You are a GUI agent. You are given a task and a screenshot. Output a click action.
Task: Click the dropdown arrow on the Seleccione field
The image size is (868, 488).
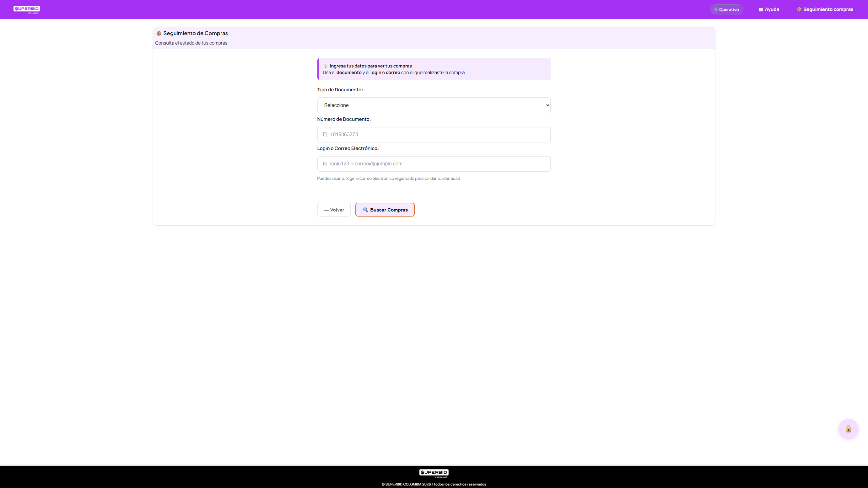pos(547,105)
